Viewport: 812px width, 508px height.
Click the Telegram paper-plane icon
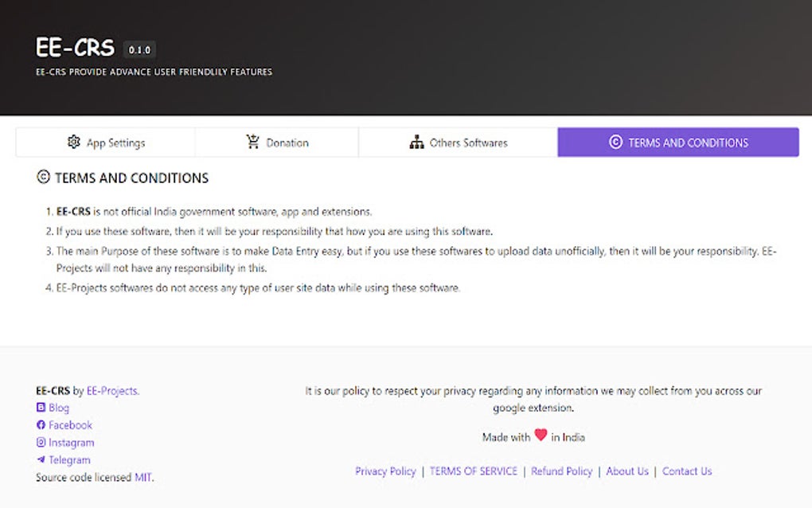point(41,459)
